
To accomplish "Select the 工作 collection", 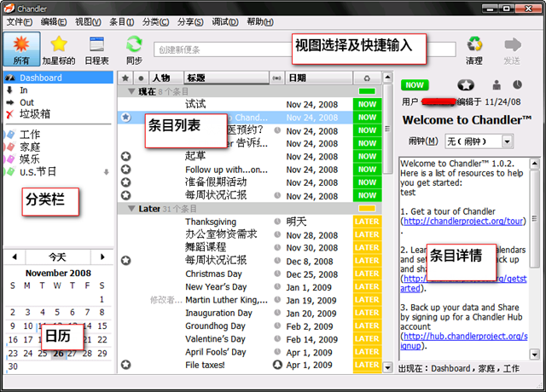I will pyautogui.click(x=29, y=135).
